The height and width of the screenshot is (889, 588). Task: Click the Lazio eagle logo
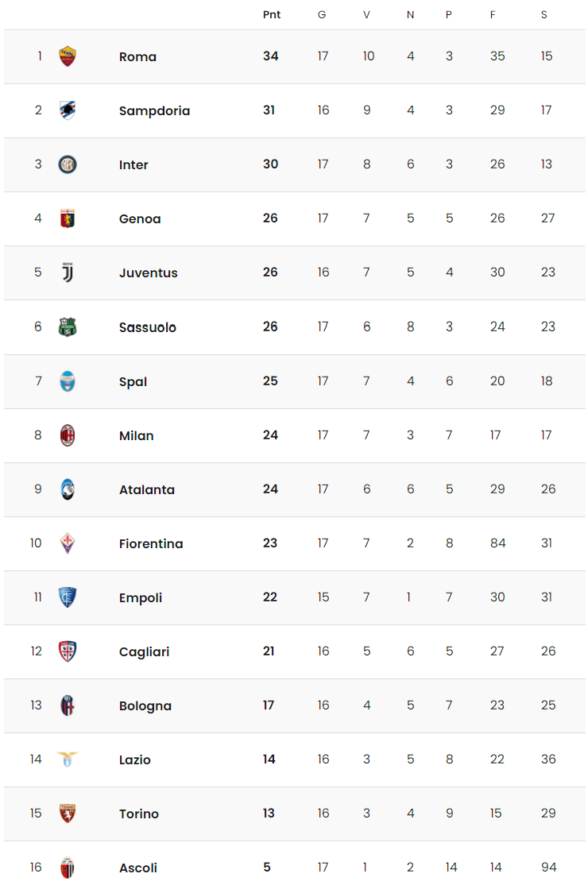68,760
